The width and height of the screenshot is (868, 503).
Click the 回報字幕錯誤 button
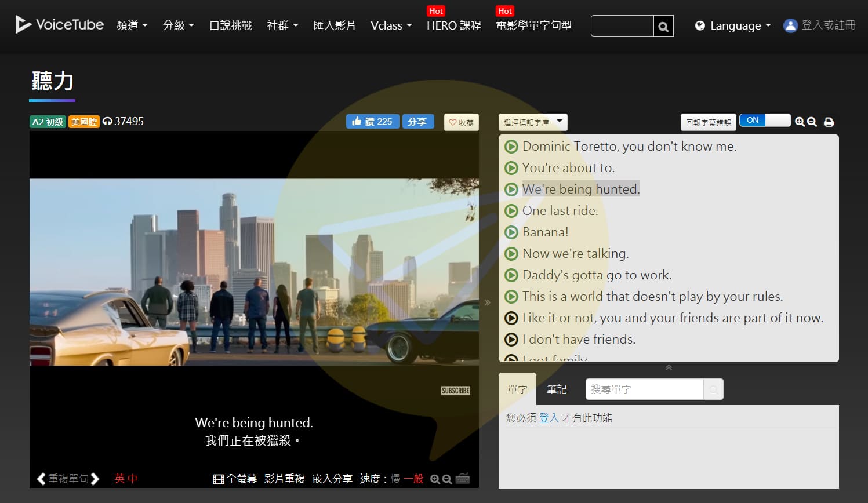pos(707,122)
